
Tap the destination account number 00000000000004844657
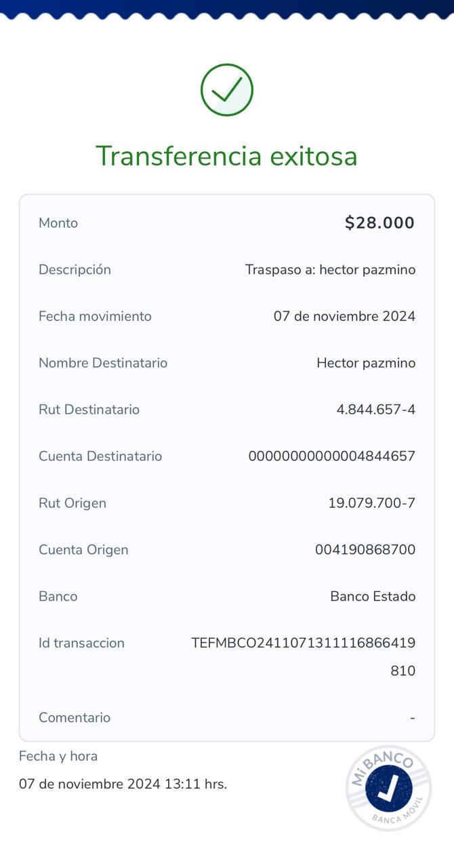(x=331, y=456)
